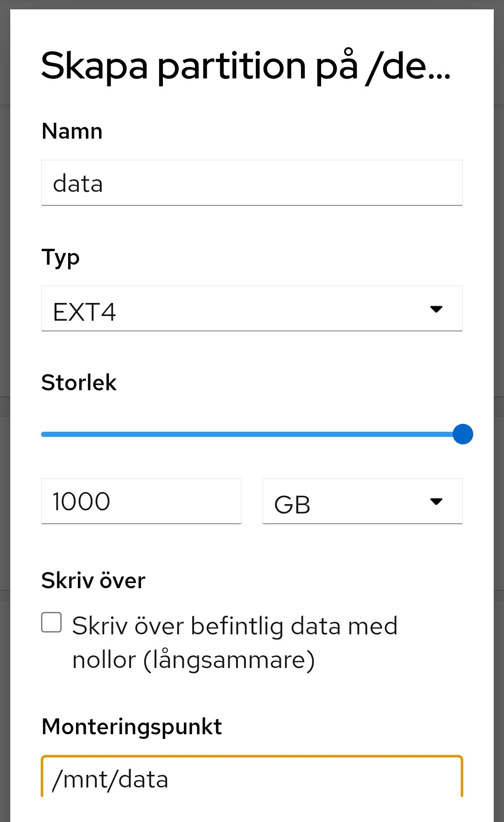
Task: Open the GB size unit dropdown
Action: 363,501
